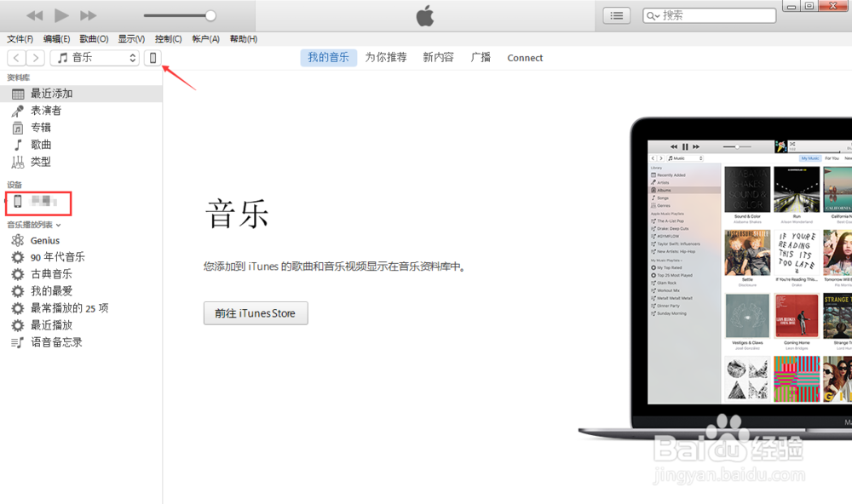Click the 歌曲 label text
The width and height of the screenshot is (852, 504).
(41, 145)
